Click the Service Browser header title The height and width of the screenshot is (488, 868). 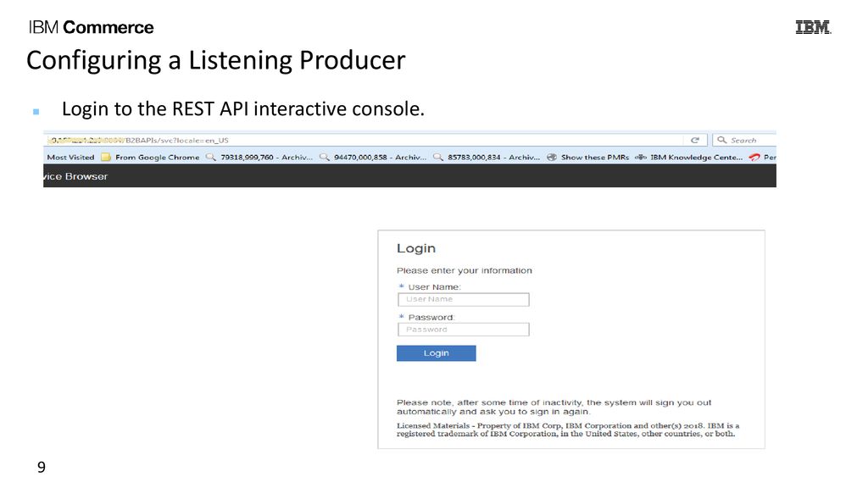75,176
